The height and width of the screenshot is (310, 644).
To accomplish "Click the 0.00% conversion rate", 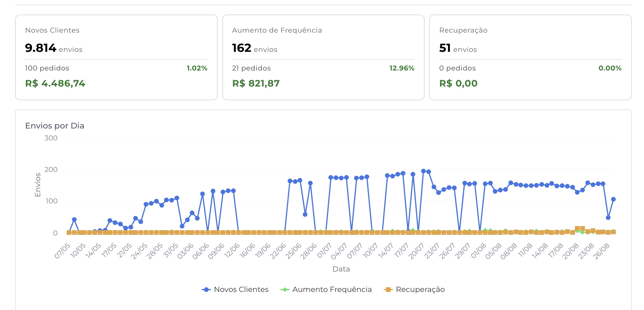I will coord(610,68).
